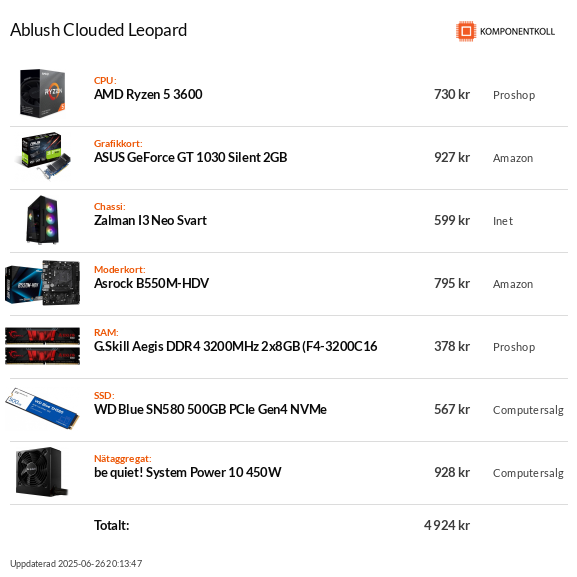Click the Zalman I3 Neo Svart product name
Image resolution: width=577 pixels, height=577 pixels.
tap(150, 220)
